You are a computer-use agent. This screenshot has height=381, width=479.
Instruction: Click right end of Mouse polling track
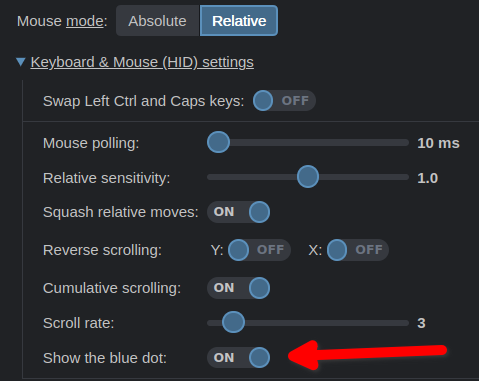tap(405, 143)
